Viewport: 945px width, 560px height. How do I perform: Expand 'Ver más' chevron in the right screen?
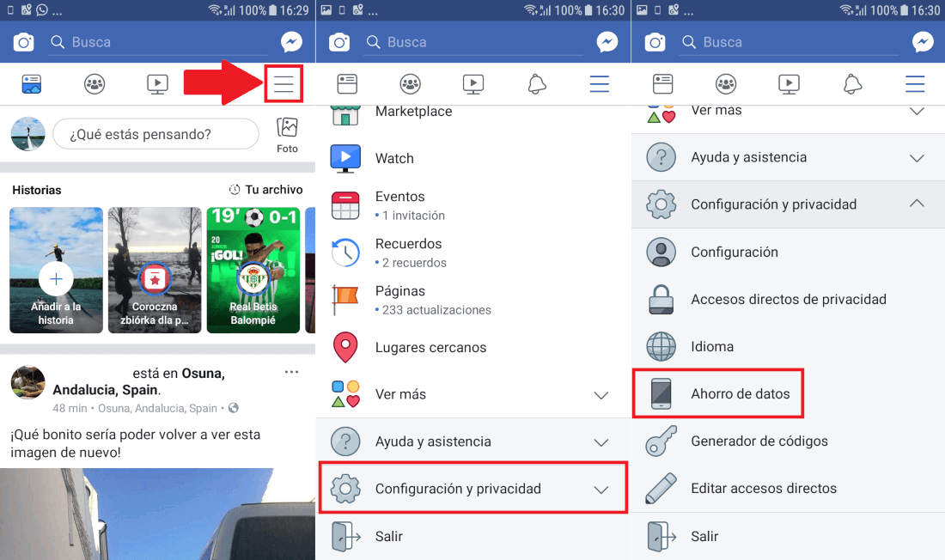tap(917, 112)
